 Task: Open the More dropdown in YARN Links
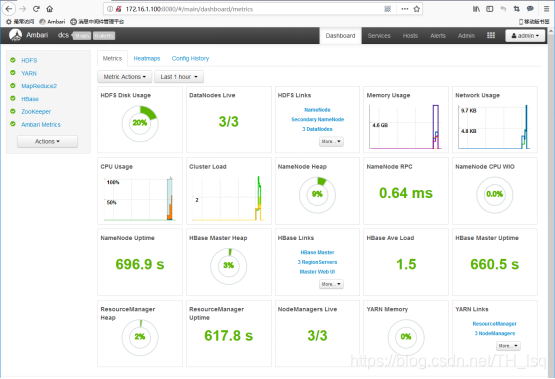508,346
